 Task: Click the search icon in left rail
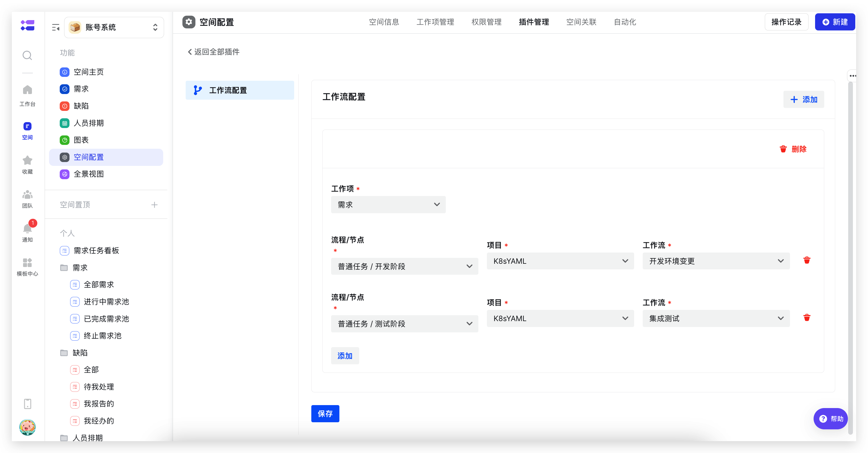pos(27,55)
